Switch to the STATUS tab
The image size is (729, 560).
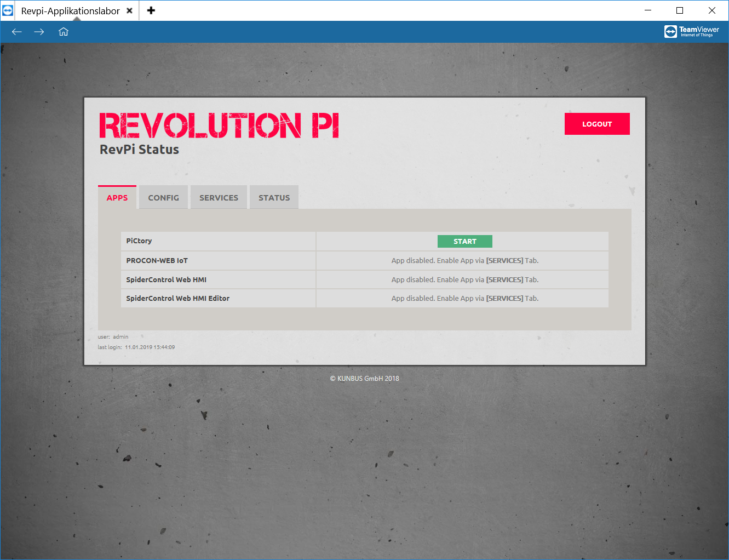click(x=274, y=197)
